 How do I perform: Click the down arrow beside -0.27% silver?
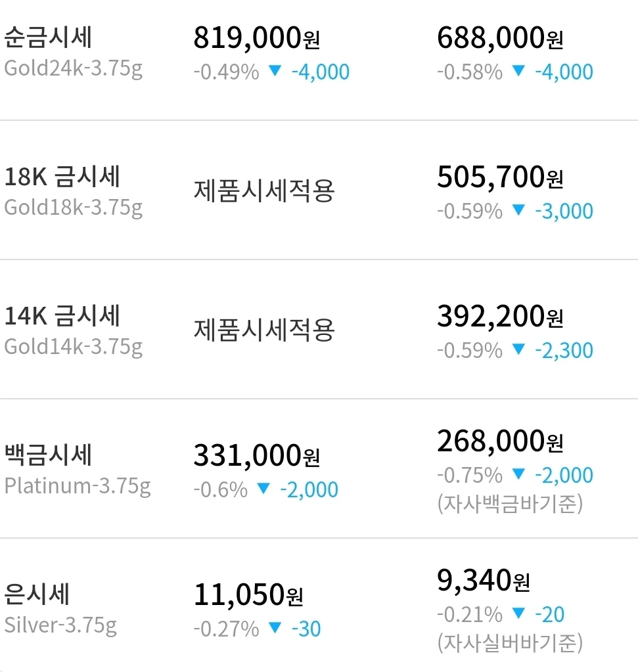pyautogui.click(x=275, y=627)
